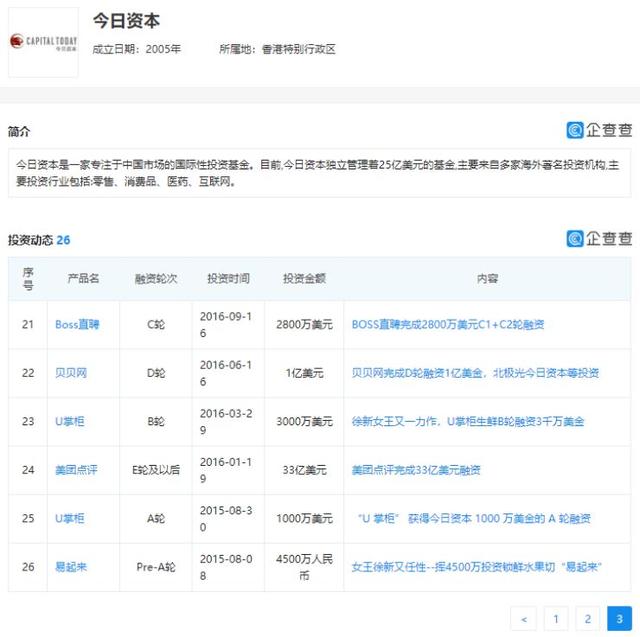640x637 pixels.
Task: Click the 成立日期：2005年 text
Action: click(x=137, y=49)
